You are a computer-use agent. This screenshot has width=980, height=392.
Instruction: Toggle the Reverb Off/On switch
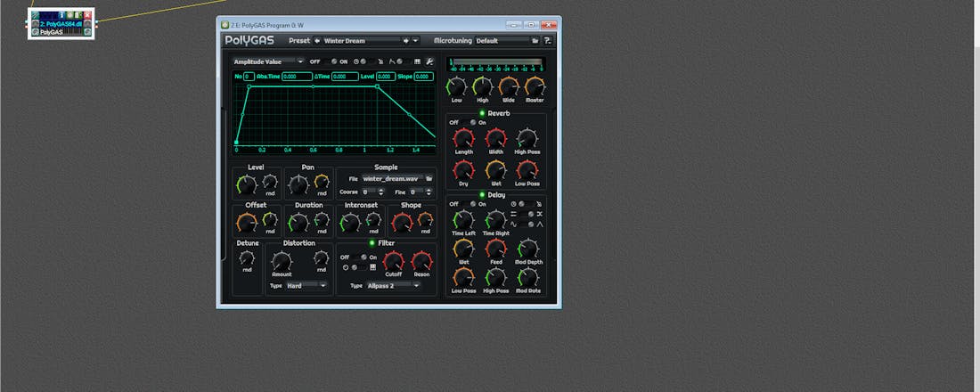point(469,123)
